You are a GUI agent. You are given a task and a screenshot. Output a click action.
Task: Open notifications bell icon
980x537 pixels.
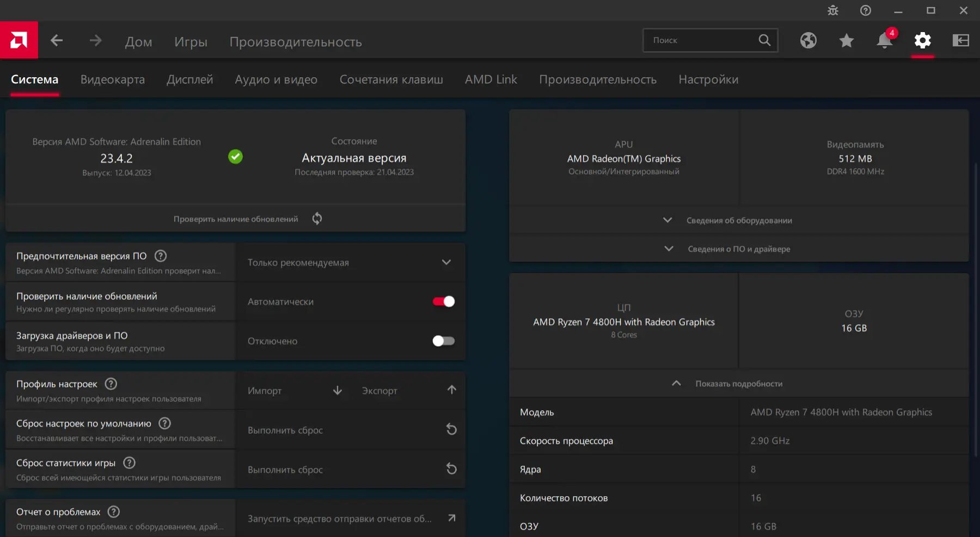click(885, 40)
